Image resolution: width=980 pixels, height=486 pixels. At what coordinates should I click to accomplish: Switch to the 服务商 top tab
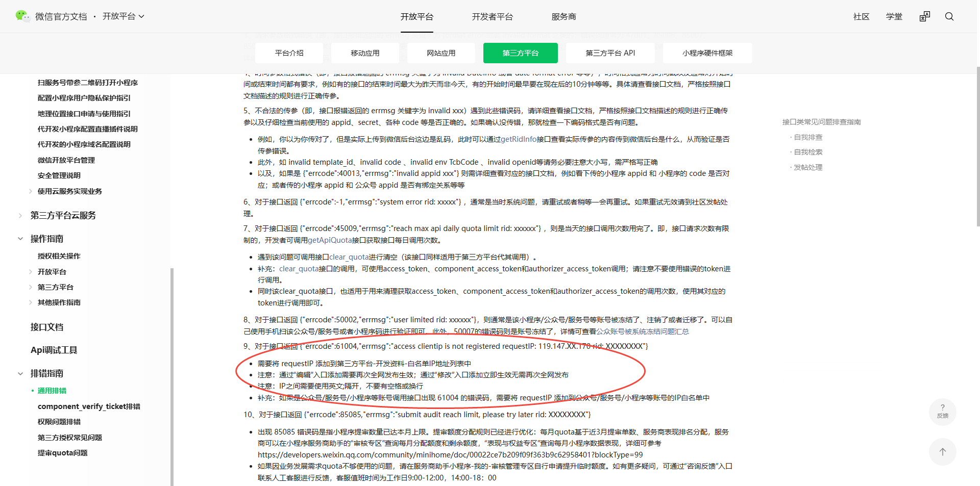[x=563, y=17]
